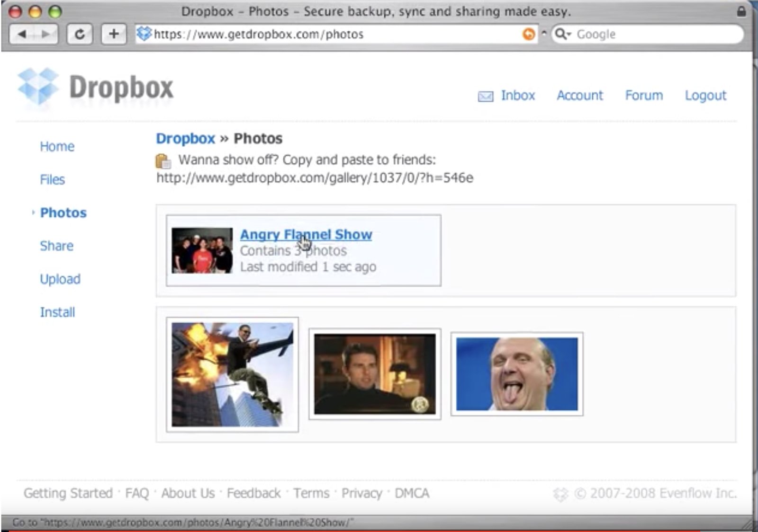Click the 'Contains 3 photos' text
This screenshot has width=758, height=532.
(293, 251)
